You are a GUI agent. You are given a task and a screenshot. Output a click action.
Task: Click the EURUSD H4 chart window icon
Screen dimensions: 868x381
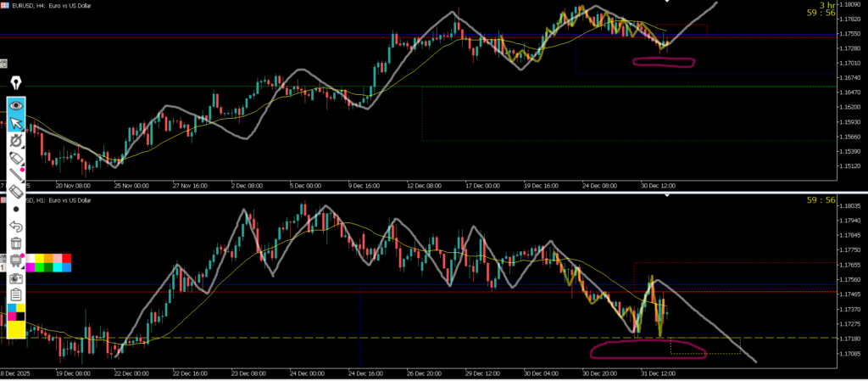click(5, 5)
